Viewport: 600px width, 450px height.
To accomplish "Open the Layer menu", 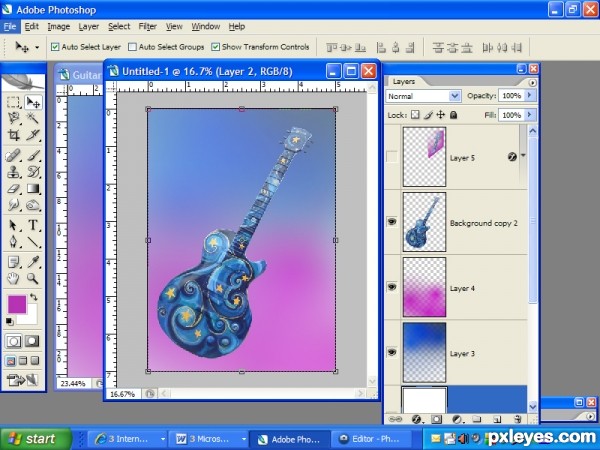I will pyautogui.click(x=88, y=26).
